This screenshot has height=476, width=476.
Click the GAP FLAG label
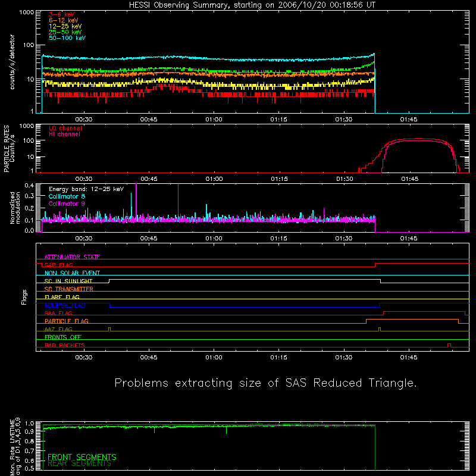pos(58,265)
